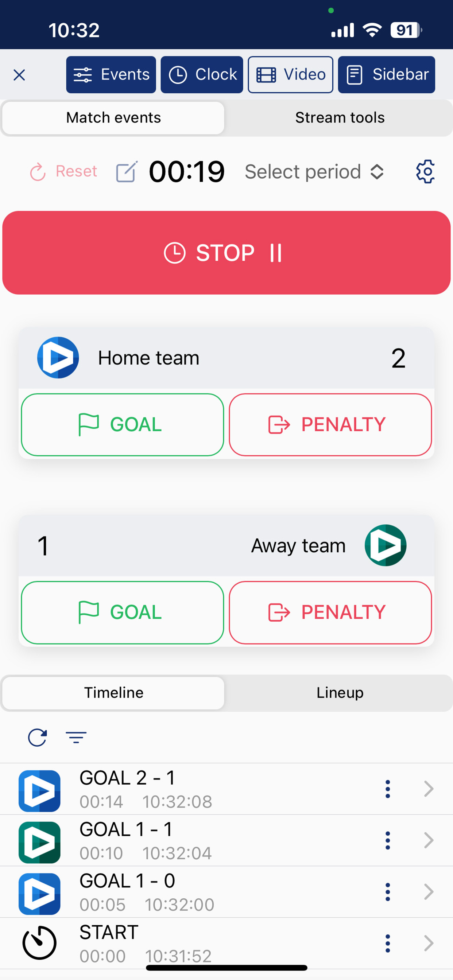Open the timeline filter icon
453x980 pixels.
[x=76, y=737]
